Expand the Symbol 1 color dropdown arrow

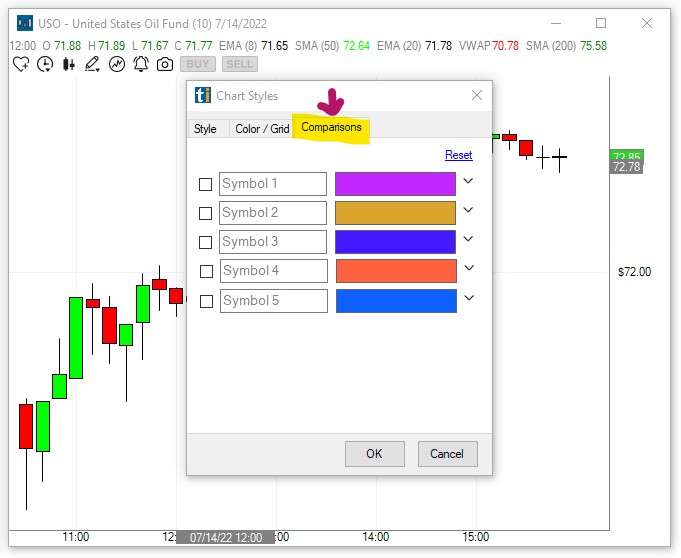click(468, 182)
